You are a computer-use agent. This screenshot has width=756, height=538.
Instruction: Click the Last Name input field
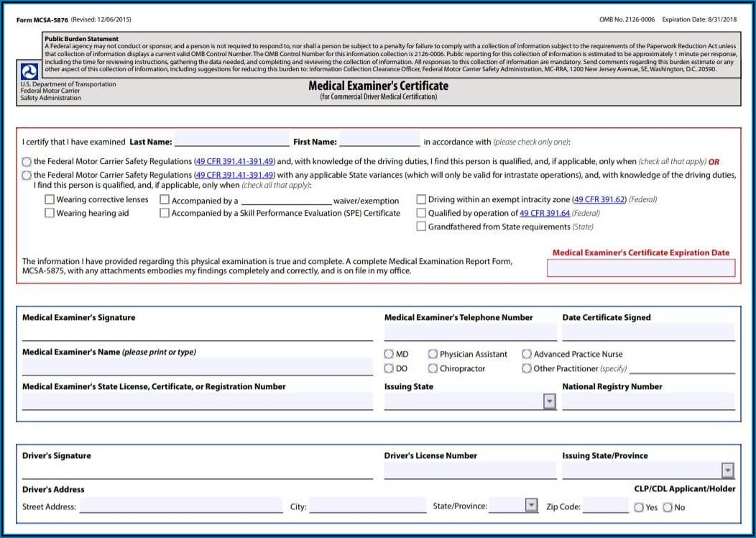tap(231, 140)
